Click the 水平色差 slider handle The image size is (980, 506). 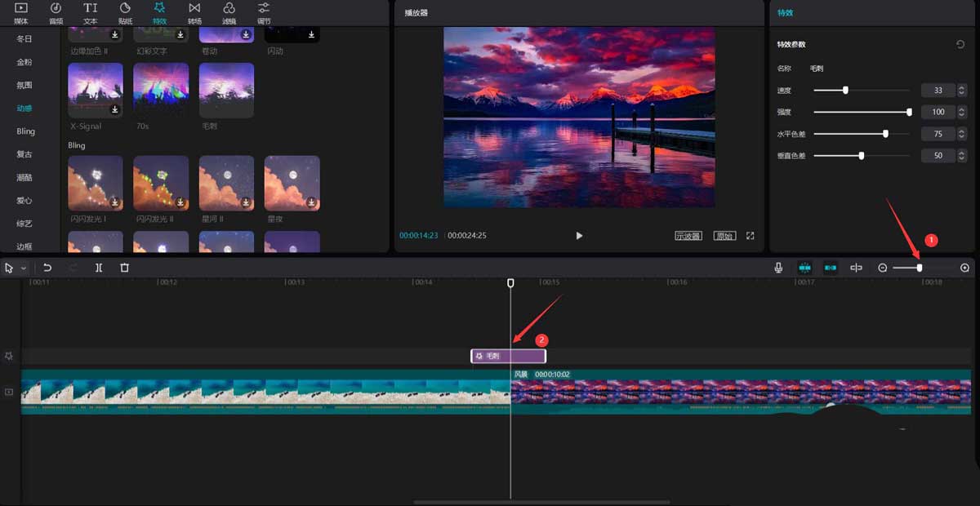tap(885, 134)
